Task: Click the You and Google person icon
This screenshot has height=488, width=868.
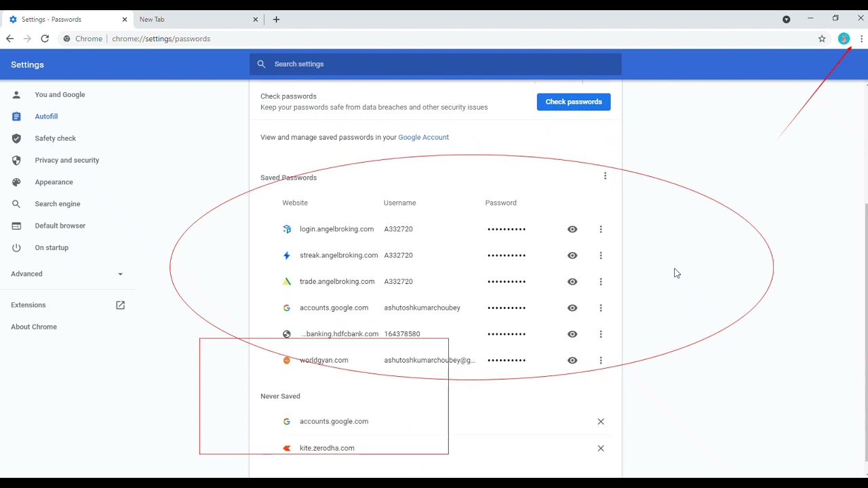Action: tap(16, 95)
